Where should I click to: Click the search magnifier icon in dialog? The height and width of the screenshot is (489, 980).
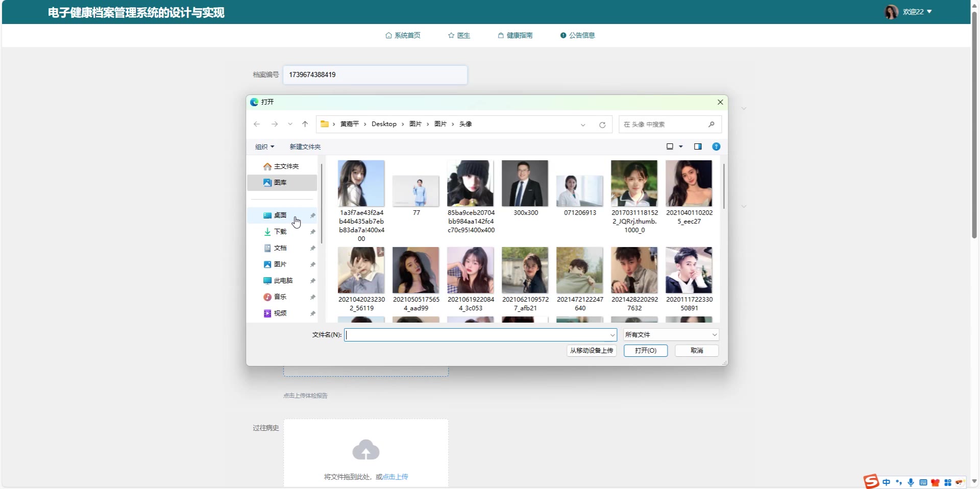pos(712,124)
